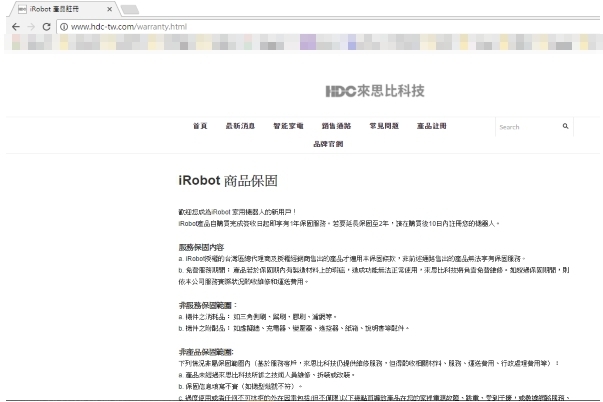The width and height of the screenshot is (603, 402).
Task: Click the HDC 來思比科技 logo
Action: tap(375, 91)
